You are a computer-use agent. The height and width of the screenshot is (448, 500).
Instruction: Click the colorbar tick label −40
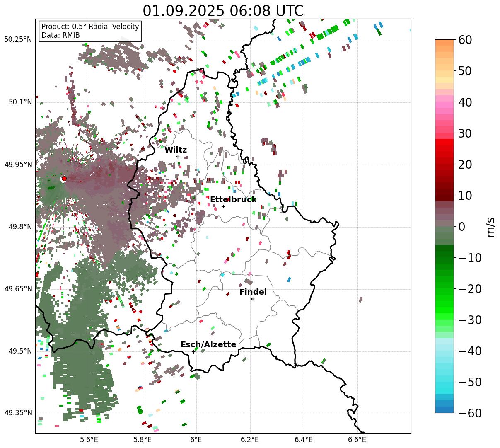click(470, 351)
